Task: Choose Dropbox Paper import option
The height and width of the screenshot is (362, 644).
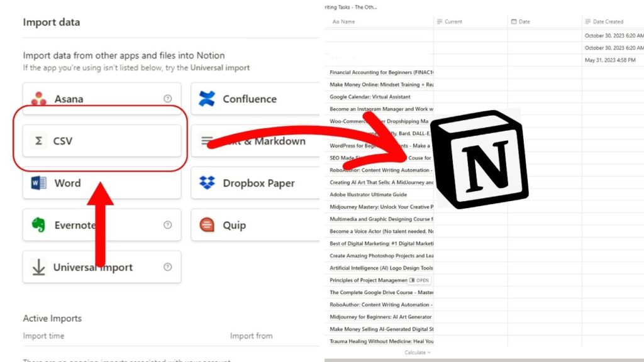Action: coord(255,183)
